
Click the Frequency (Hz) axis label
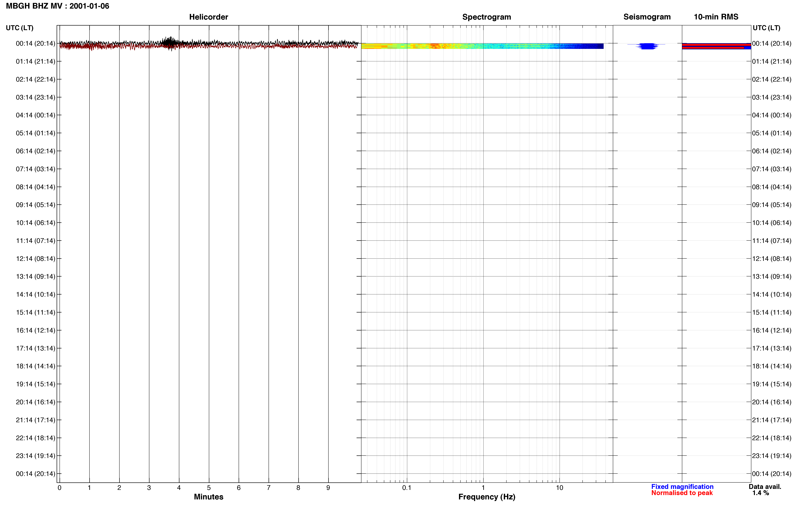coord(487,497)
